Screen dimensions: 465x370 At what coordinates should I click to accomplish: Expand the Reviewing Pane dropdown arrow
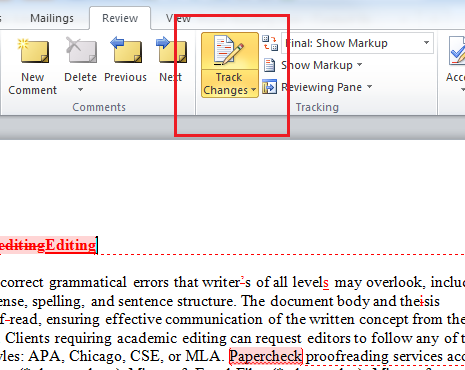point(369,87)
